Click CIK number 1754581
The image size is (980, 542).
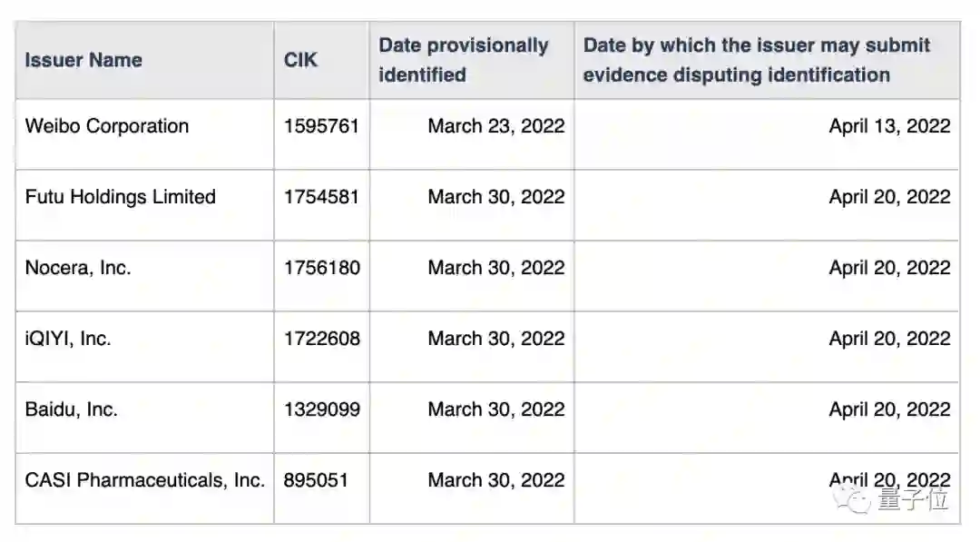[x=321, y=197]
